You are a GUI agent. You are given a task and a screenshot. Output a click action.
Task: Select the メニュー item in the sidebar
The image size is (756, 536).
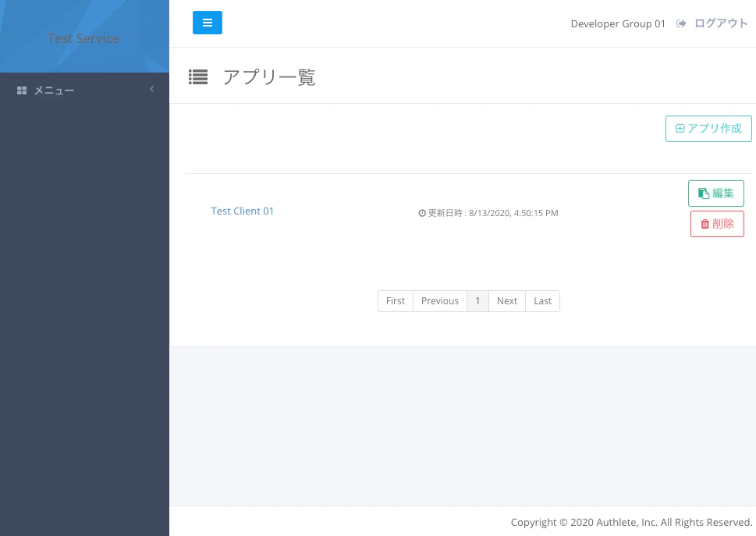53,90
